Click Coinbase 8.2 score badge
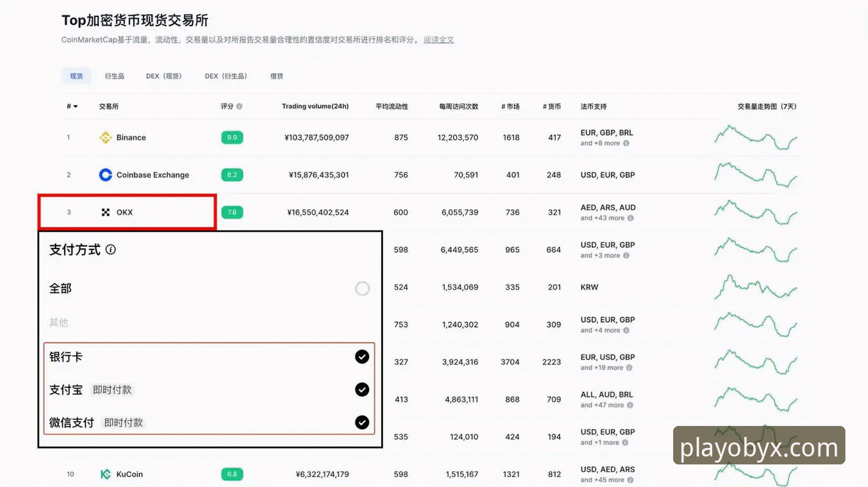The image size is (868, 487). (x=232, y=175)
